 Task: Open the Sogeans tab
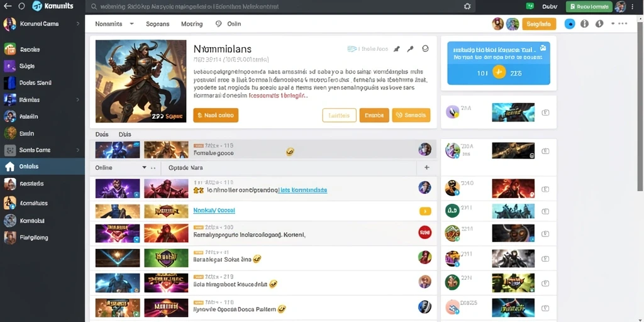158,24
